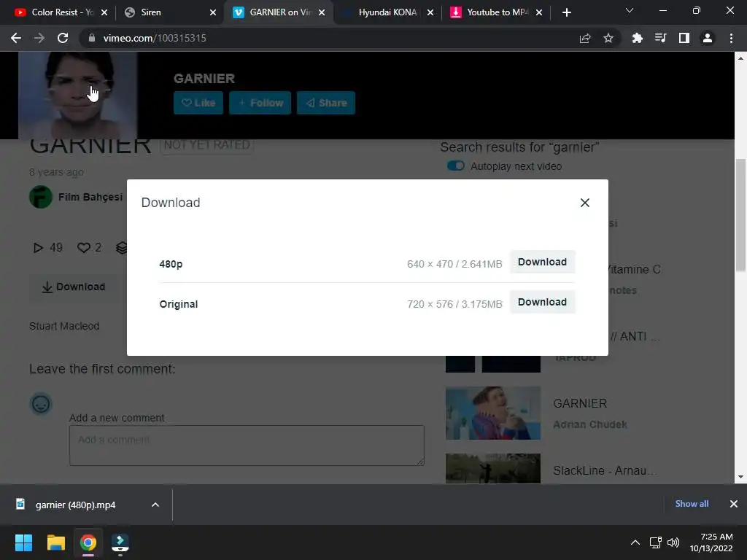Image resolution: width=747 pixels, height=560 pixels.
Task: Click the collections stack icon
Action: click(122, 248)
